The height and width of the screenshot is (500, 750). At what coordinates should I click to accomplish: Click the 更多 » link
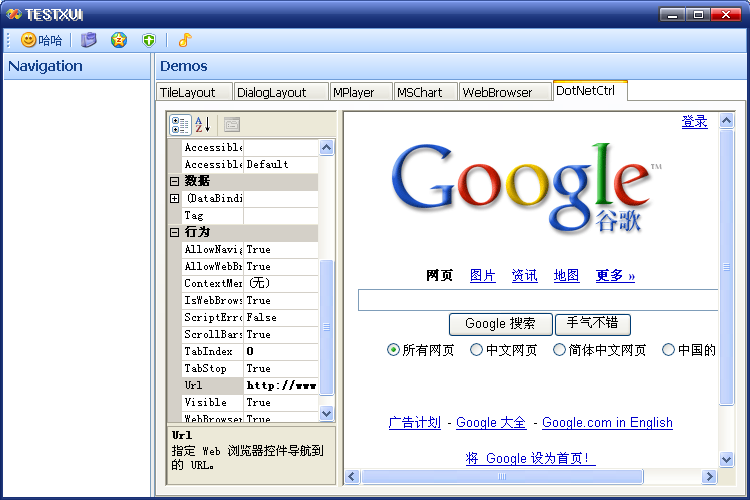(x=615, y=276)
